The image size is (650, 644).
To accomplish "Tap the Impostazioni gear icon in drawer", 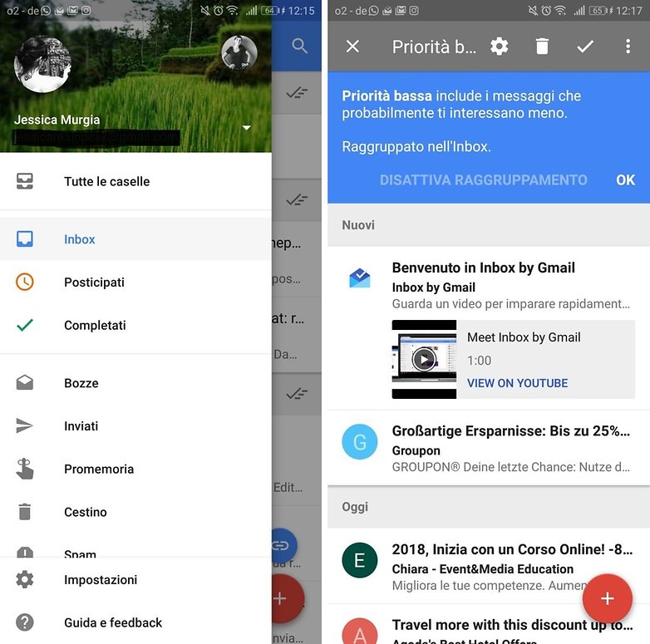I will (24, 579).
